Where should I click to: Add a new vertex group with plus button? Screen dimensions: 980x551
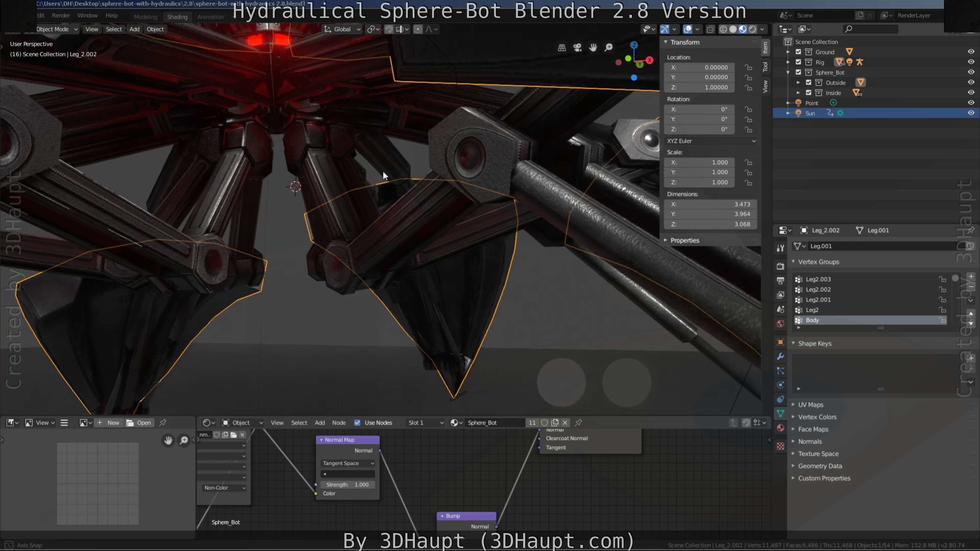pyautogui.click(x=971, y=277)
